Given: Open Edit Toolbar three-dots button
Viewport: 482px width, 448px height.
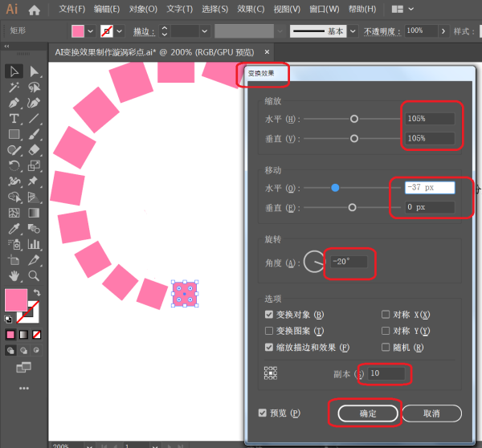Looking at the screenshot, I should click(24, 389).
